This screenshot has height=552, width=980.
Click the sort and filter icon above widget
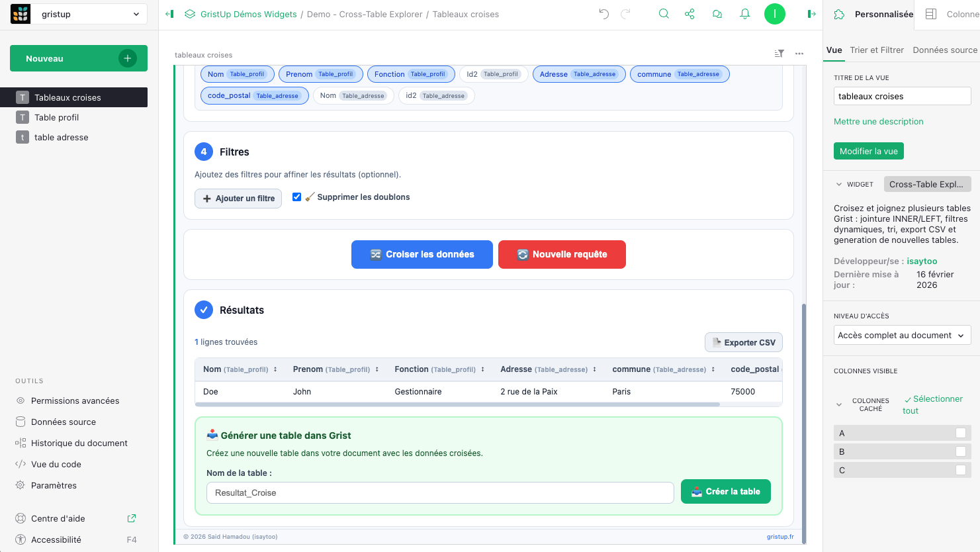pyautogui.click(x=780, y=54)
